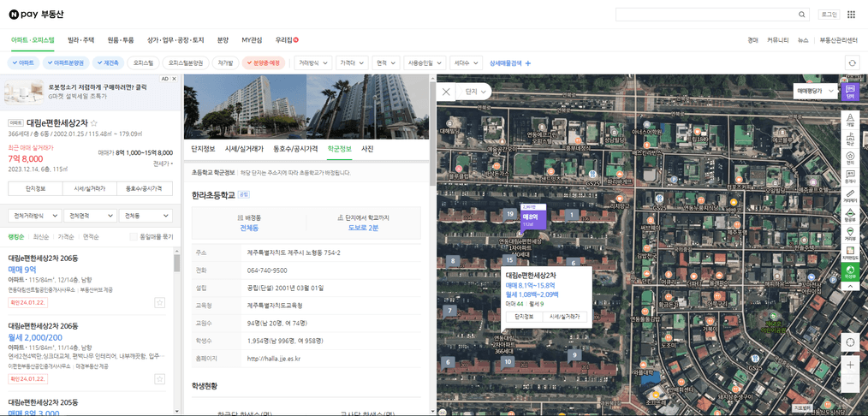868x416 pixels.
Task: Star the 월세 2,000/200 listing as favorite
Action: coord(159,379)
